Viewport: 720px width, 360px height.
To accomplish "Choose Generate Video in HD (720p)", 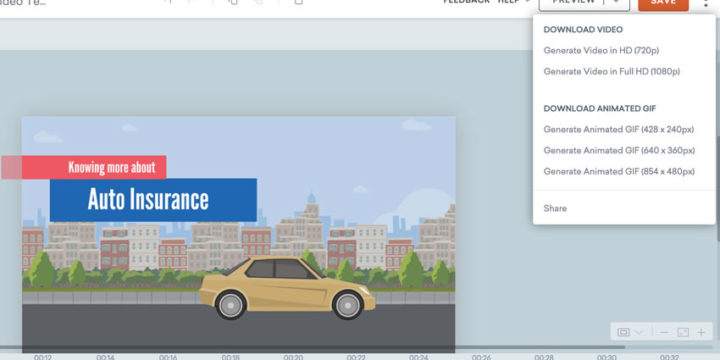I will 601,51.
